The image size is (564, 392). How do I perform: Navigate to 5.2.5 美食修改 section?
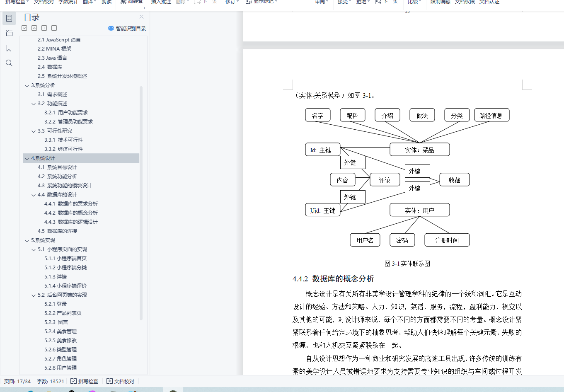pyautogui.click(x=61, y=341)
